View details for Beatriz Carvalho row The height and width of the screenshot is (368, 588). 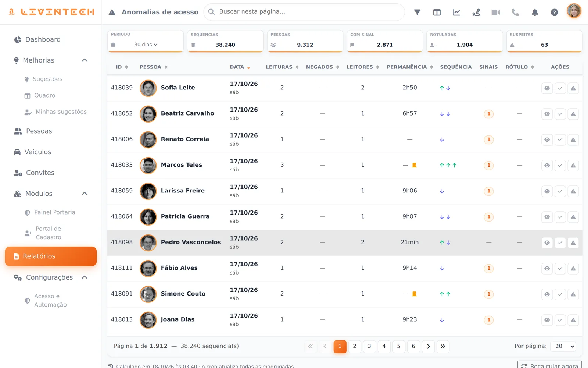[x=547, y=114]
